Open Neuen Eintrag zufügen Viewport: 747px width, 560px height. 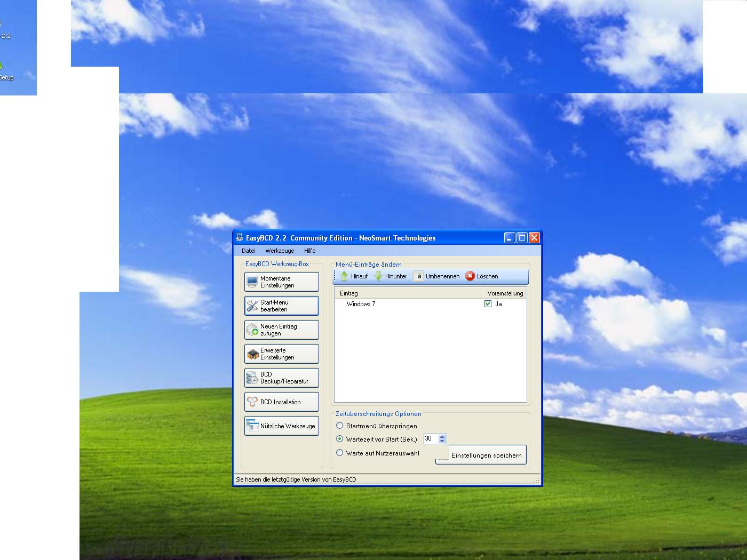click(282, 330)
